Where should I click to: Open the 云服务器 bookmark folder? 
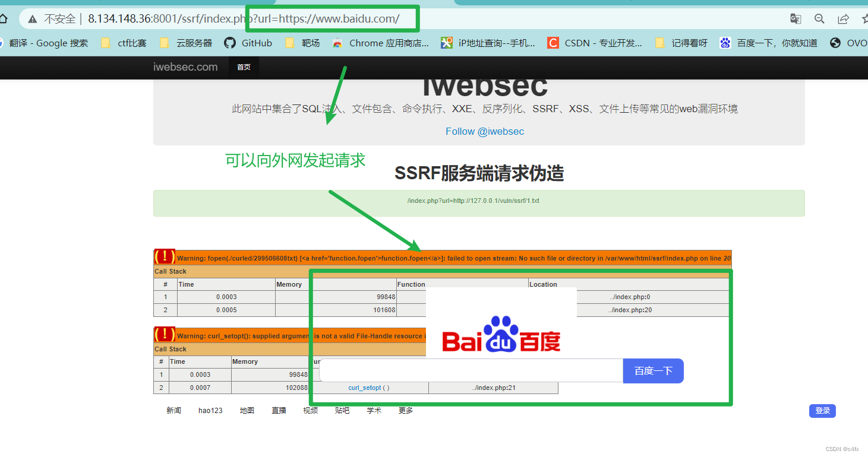pos(186,43)
